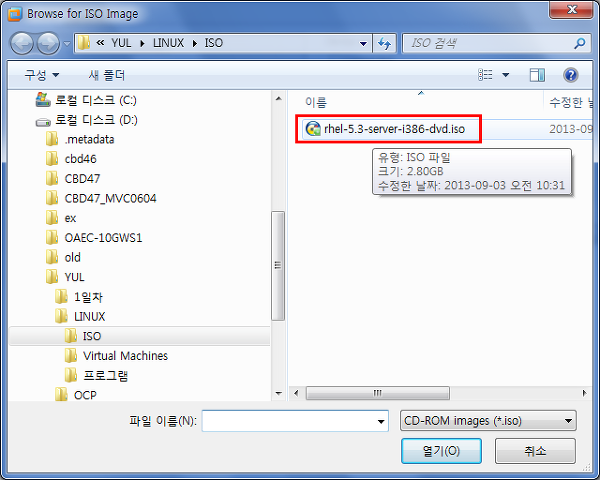
Task: Open the CD-ROM images file type dropdown
Action: click(x=488, y=421)
